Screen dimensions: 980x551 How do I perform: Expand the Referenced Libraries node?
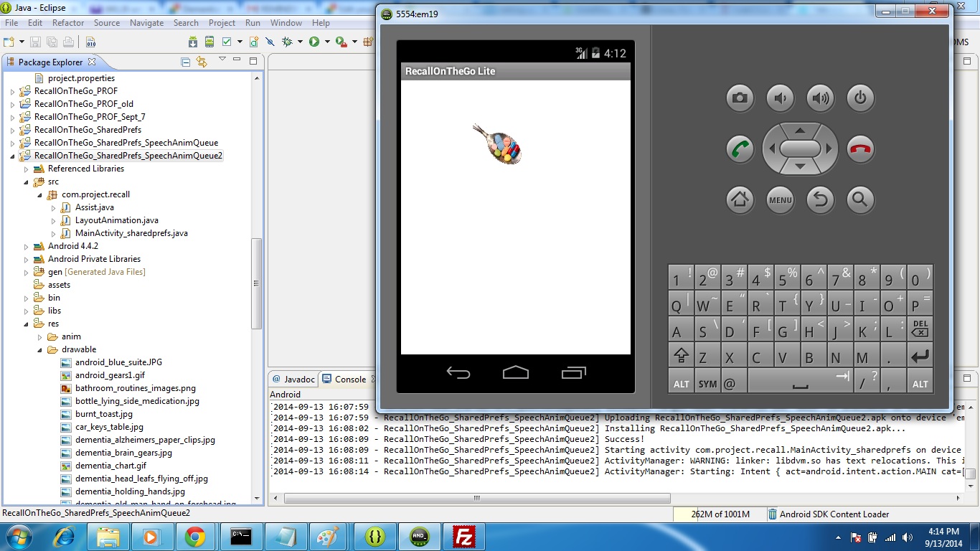click(26, 169)
